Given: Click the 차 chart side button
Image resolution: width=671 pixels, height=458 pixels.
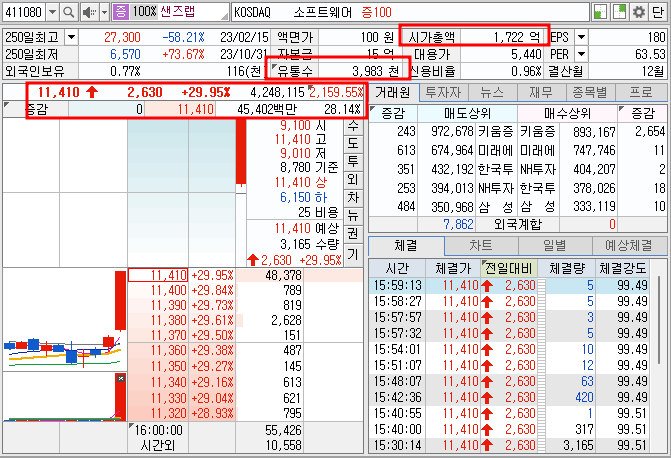Looking at the screenshot, I should point(353,197).
